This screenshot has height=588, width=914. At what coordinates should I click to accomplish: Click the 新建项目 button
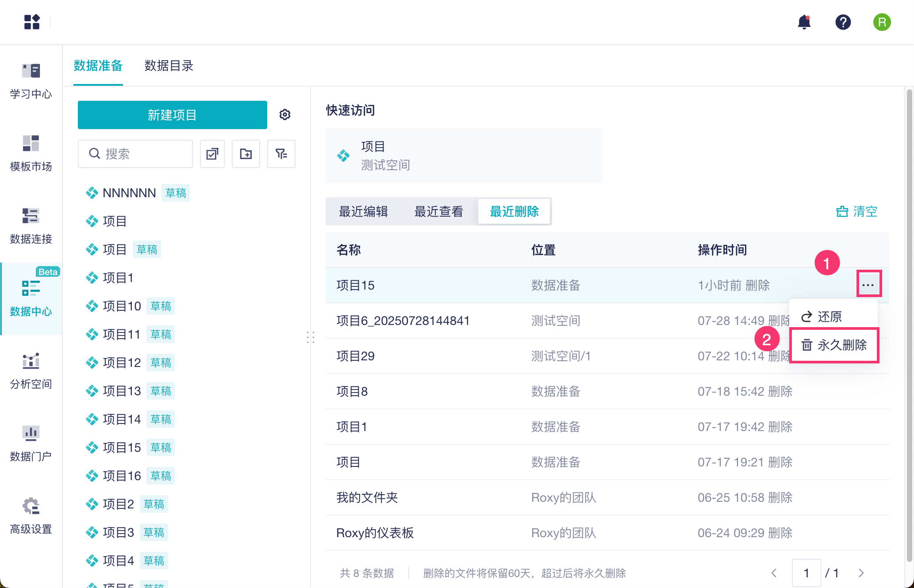[172, 115]
